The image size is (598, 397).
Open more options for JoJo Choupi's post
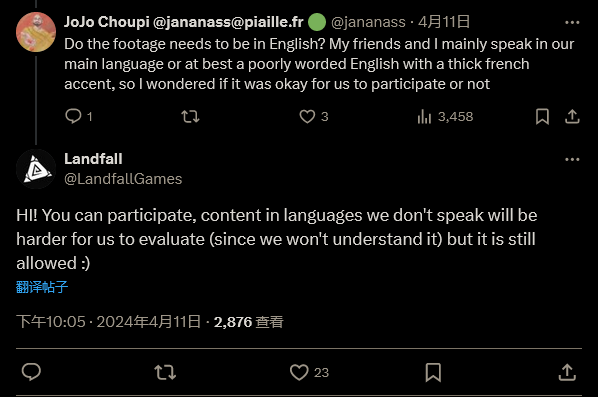pyautogui.click(x=572, y=23)
